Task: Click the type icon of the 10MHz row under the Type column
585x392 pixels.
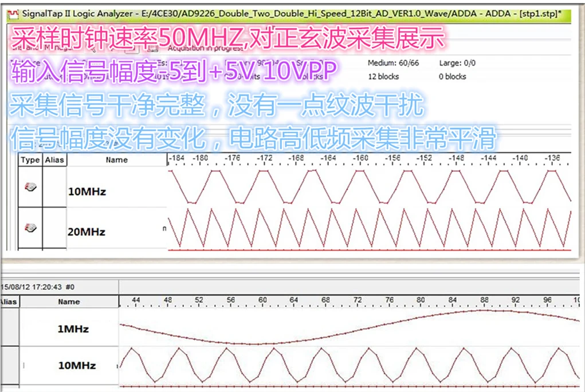Action: point(30,187)
